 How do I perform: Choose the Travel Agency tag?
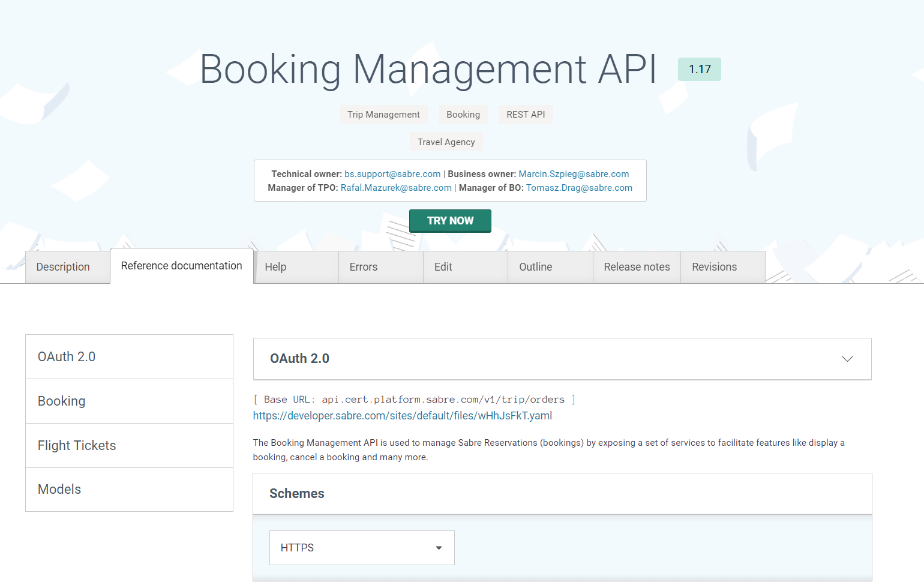(446, 142)
